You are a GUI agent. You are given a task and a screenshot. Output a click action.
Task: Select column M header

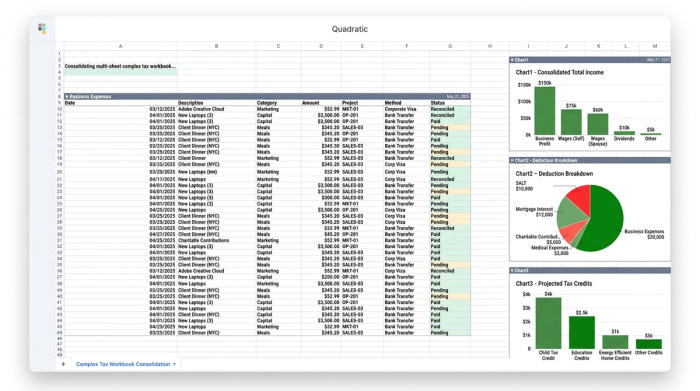coord(655,46)
